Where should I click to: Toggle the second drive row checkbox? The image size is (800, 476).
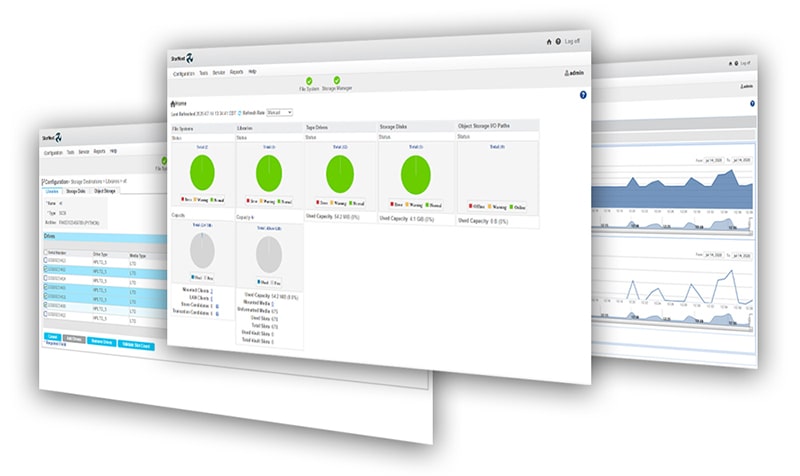click(x=46, y=268)
